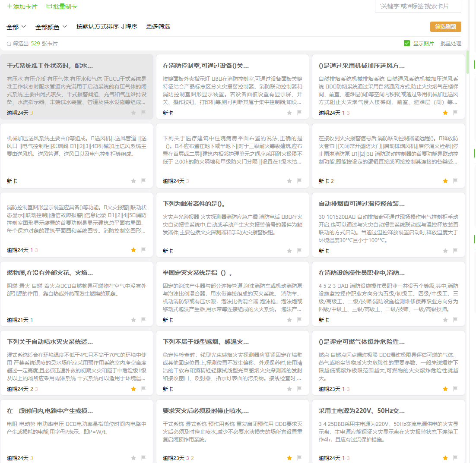
Task: Flag the 在消防控制室,可通过设备 card
Action: pos(299,113)
